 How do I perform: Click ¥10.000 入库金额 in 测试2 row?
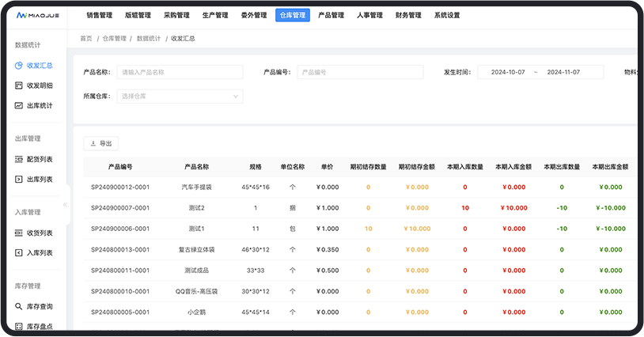pos(513,208)
